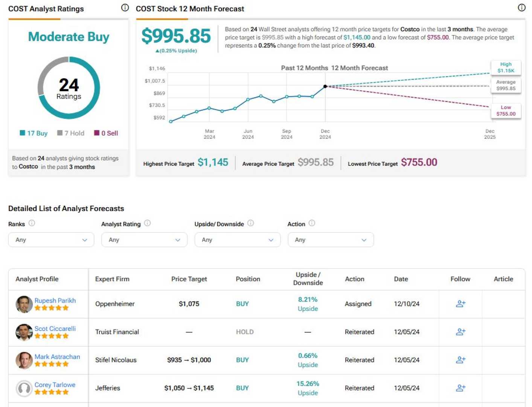Open Corey Tarlowe analyst profile link
Image resolution: width=532 pixels, height=407 pixels.
tap(55, 385)
